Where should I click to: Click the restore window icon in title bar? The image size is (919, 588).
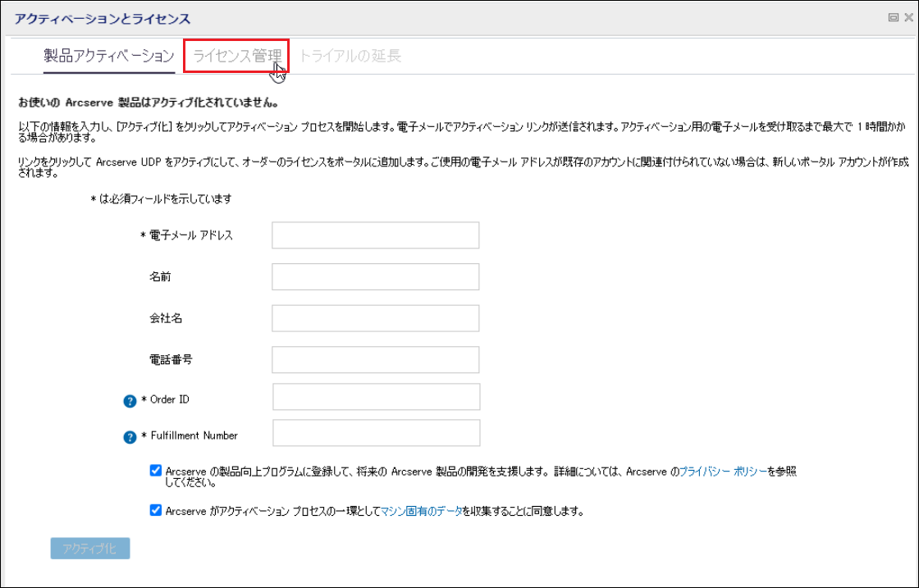click(x=893, y=18)
